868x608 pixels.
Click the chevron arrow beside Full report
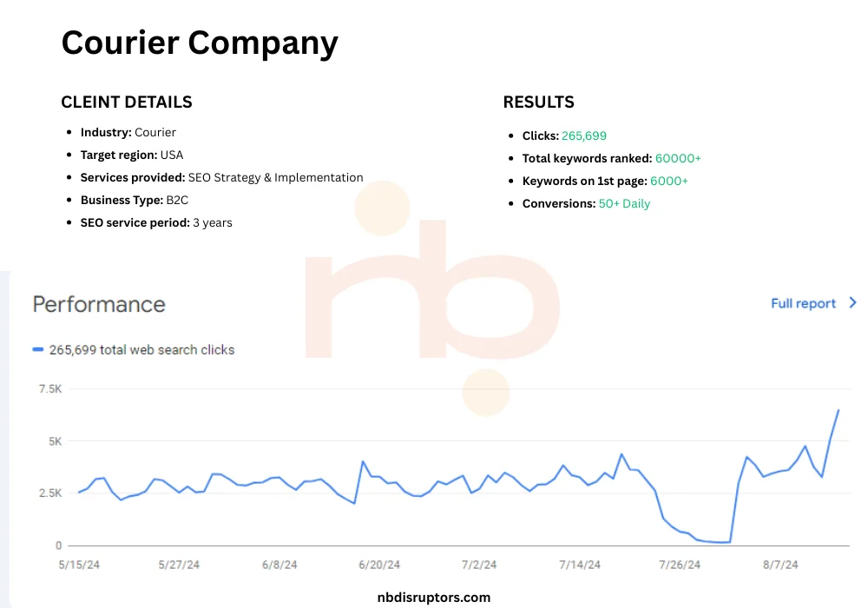pos(852,303)
